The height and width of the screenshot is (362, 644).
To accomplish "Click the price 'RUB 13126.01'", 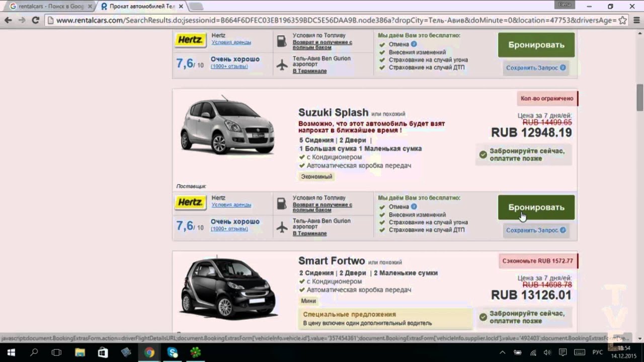I will [x=531, y=295].
